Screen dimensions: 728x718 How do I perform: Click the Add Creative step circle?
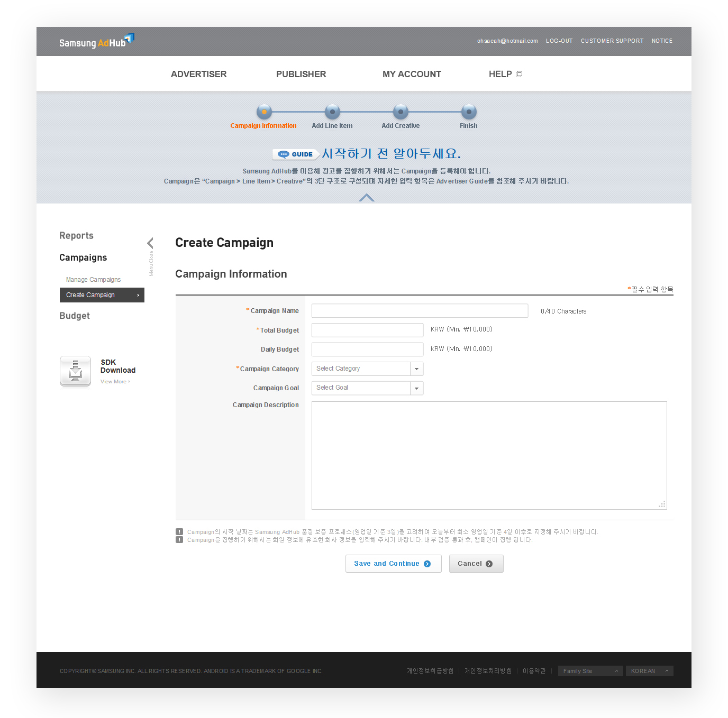pos(401,112)
